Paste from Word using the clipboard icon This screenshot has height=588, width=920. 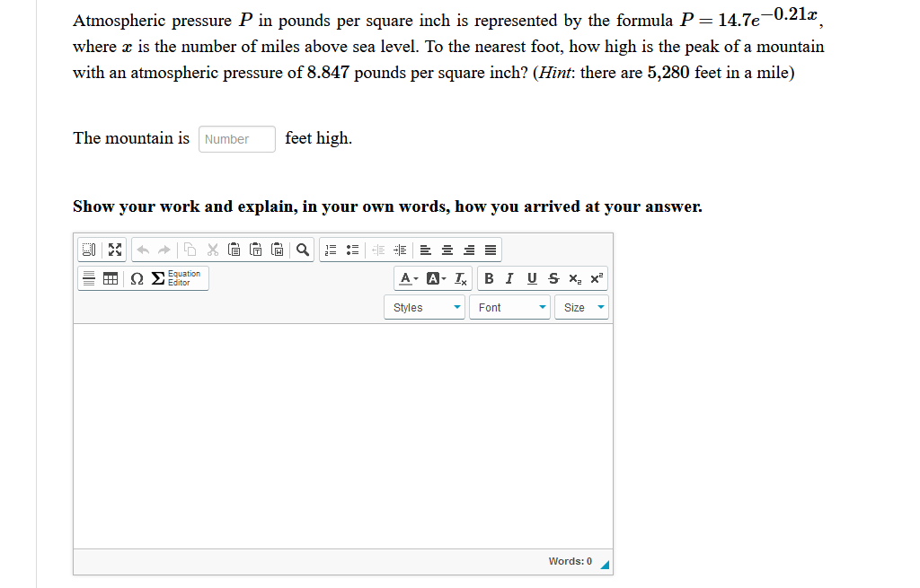point(277,250)
